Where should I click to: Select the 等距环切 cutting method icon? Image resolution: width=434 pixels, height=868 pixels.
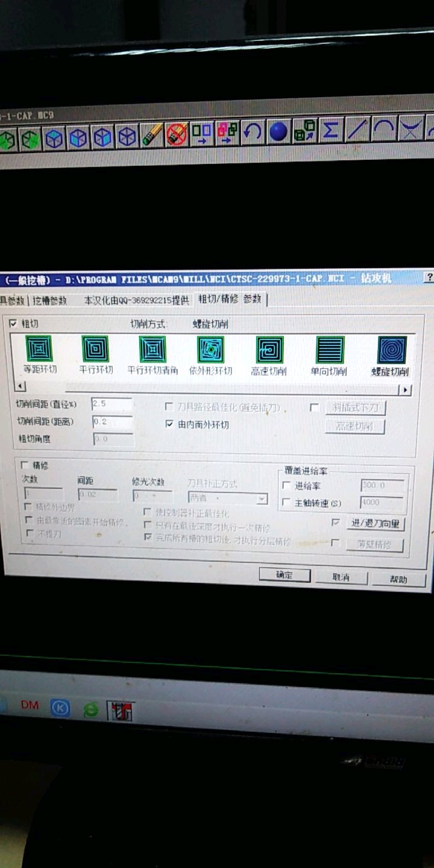click(39, 348)
